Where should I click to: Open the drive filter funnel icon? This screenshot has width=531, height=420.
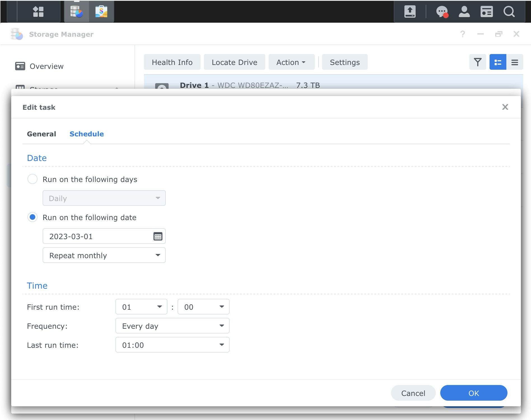point(478,62)
